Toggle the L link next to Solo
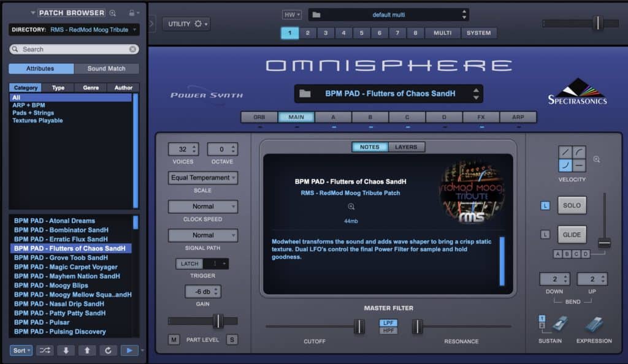Image resolution: width=628 pixels, height=364 pixels. click(x=545, y=206)
